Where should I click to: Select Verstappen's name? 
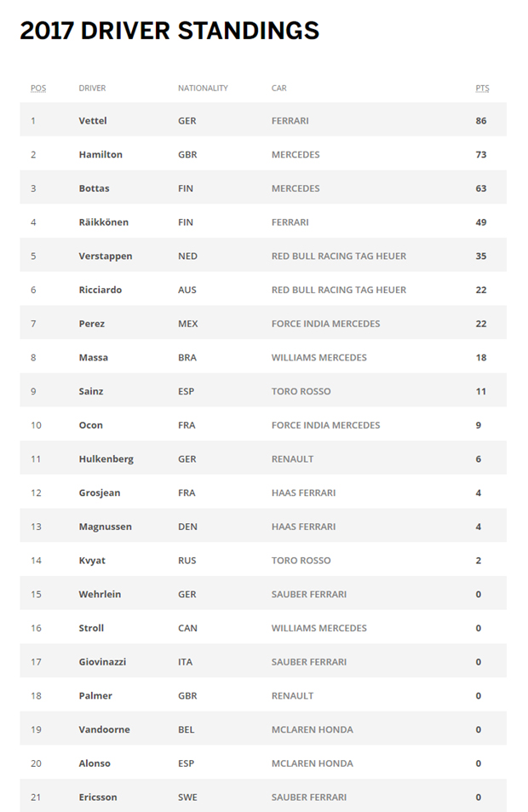(x=106, y=256)
